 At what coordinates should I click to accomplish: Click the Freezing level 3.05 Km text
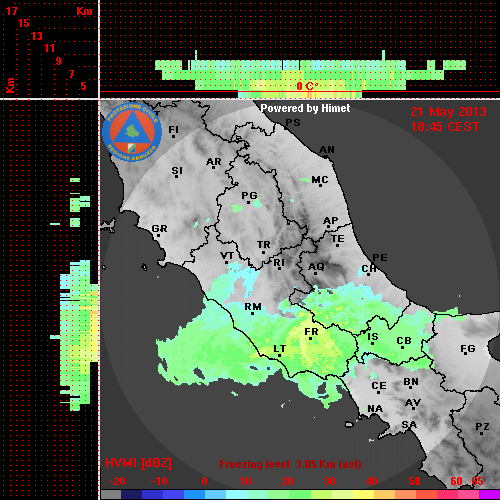[290, 464]
